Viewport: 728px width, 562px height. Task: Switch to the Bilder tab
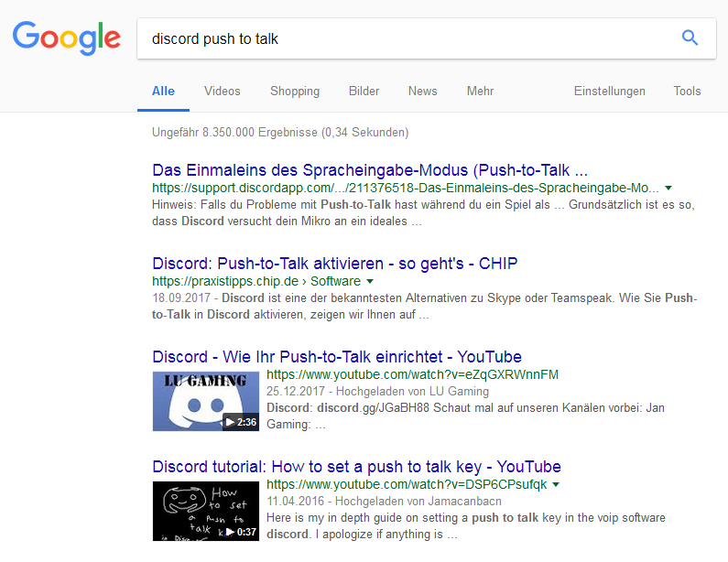[x=364, y=91]
